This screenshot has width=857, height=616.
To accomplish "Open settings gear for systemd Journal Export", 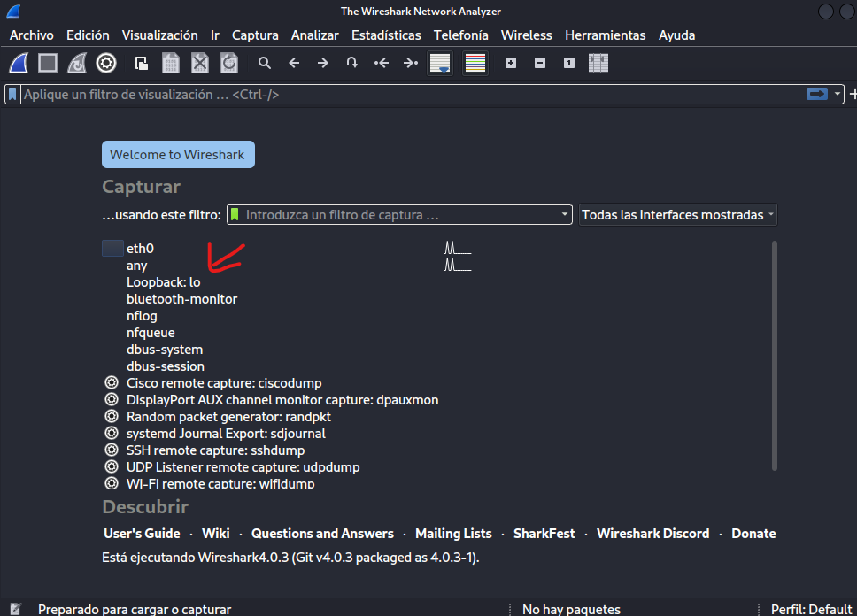I will (112, 434).
